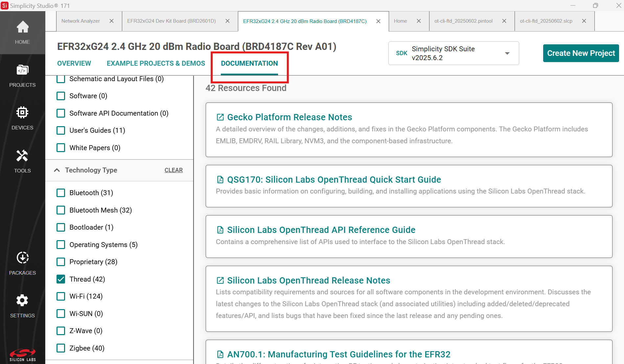624x364 pixels.
Task: Switch to ot-cli-ftd_20250602.slcp tab
Action: point(546,21)
